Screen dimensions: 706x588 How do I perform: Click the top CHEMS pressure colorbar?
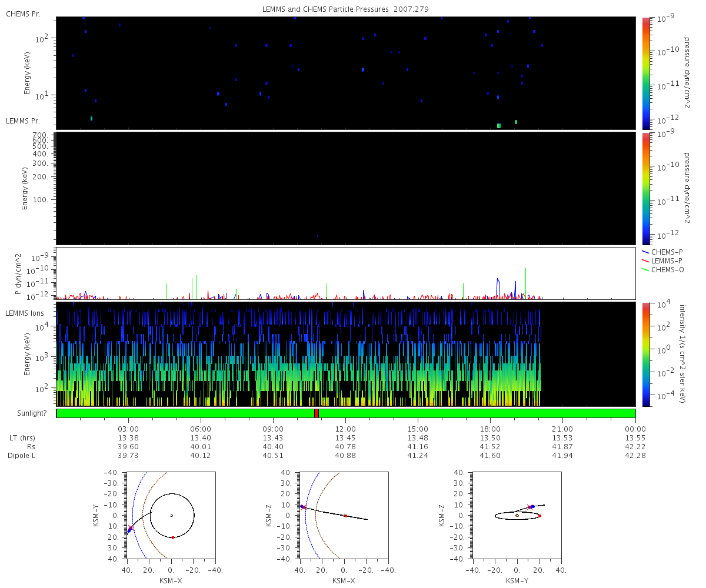tap(646, 73)
